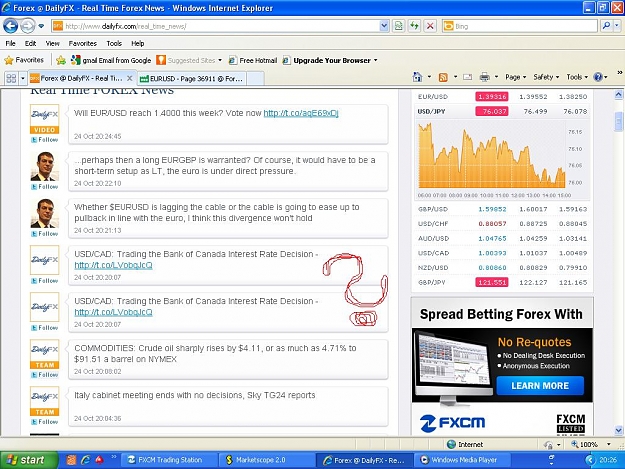Expand the Page command menu
The width and height of the screenshot is (625, 469).
pos(515,77)
